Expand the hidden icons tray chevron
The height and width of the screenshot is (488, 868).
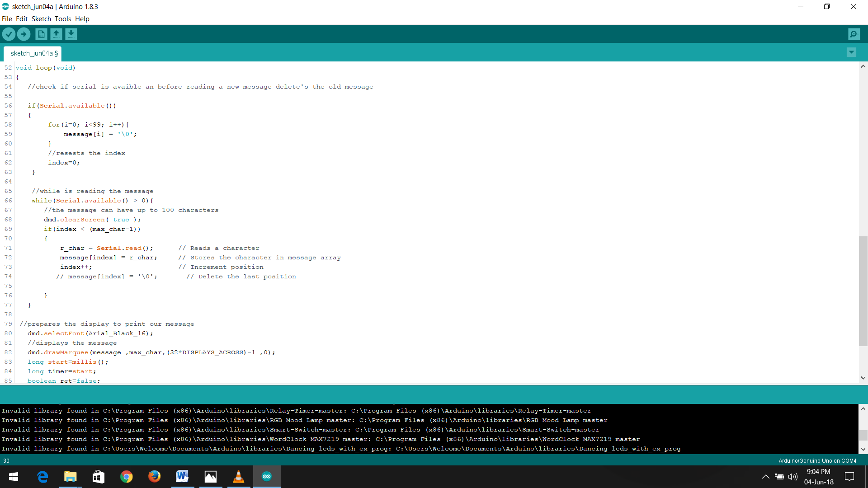click(x=765, y=476)
